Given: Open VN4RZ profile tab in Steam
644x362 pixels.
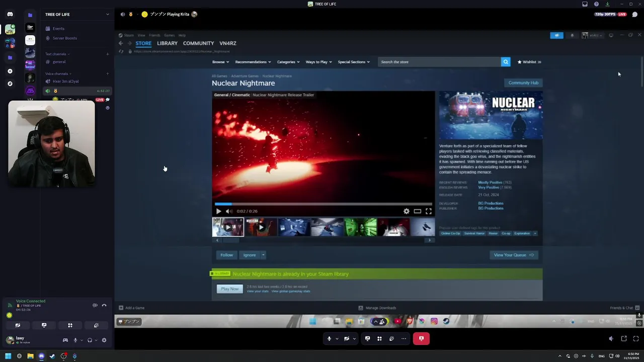Looking at the screenshot, I should click(x=228, y=43).
